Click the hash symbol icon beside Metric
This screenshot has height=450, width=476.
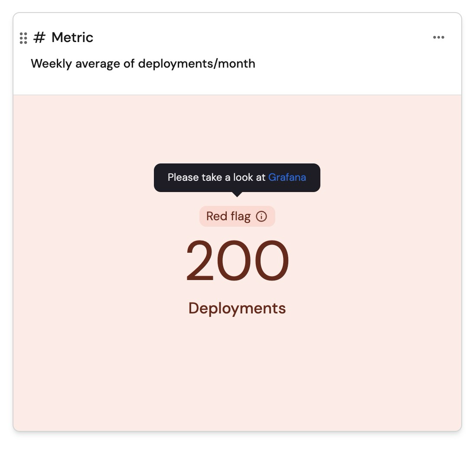(39, 38)
